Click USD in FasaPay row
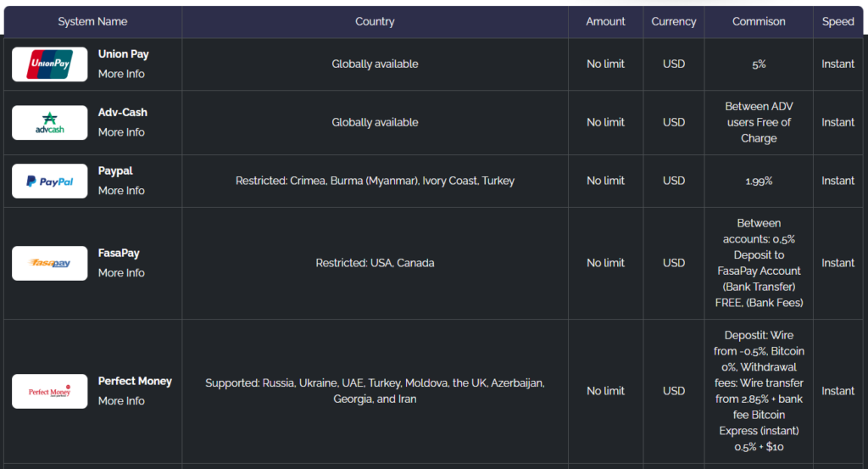Viewport: 868px width, 469px height. pyautogui.click(x=674, y=263)
